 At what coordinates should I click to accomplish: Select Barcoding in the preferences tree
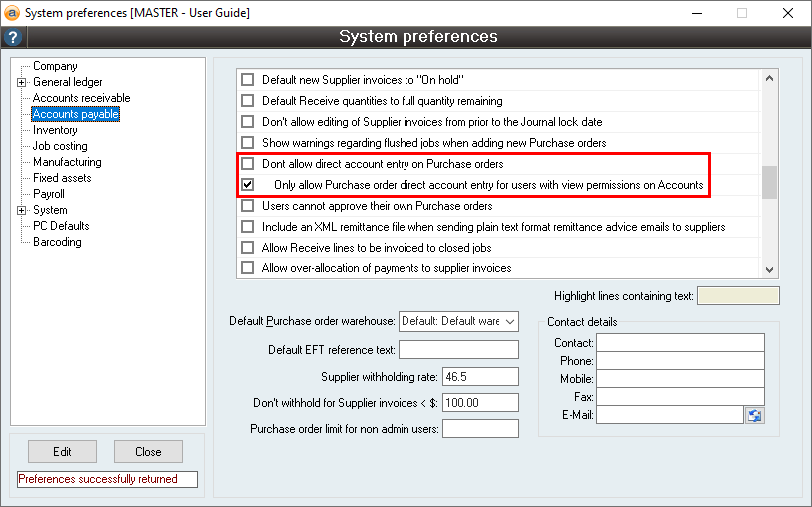[57, 242]
